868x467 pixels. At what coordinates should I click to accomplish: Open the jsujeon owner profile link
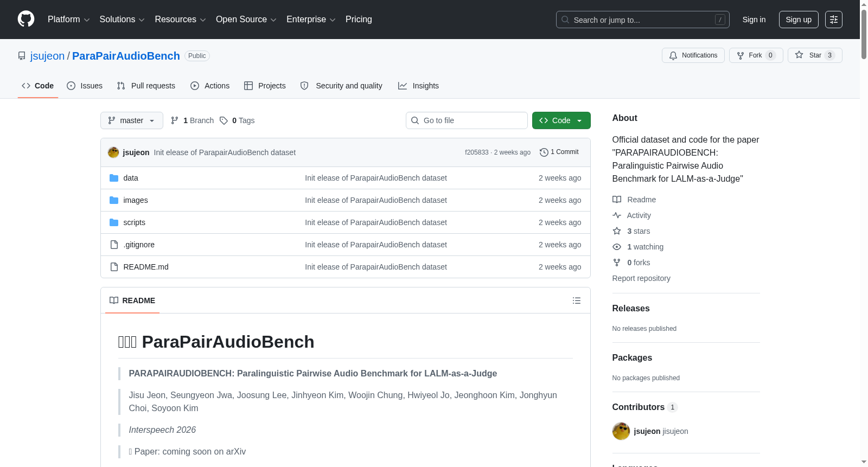coord(47,56)
